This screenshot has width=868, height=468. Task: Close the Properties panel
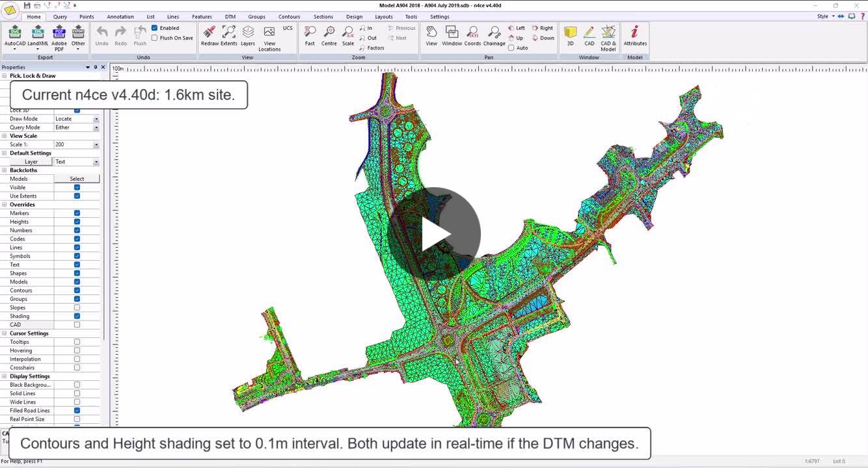(x=102, y=68)
